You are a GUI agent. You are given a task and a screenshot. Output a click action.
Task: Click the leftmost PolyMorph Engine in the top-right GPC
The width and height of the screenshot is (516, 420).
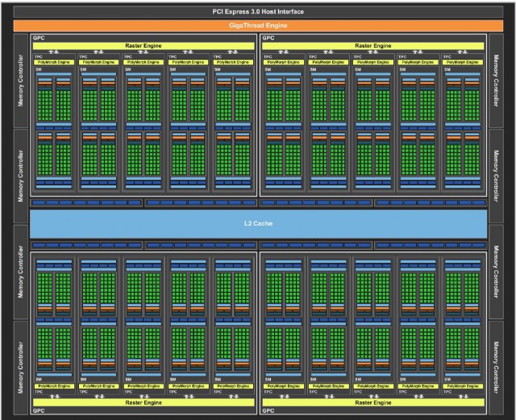pos(283,62)
